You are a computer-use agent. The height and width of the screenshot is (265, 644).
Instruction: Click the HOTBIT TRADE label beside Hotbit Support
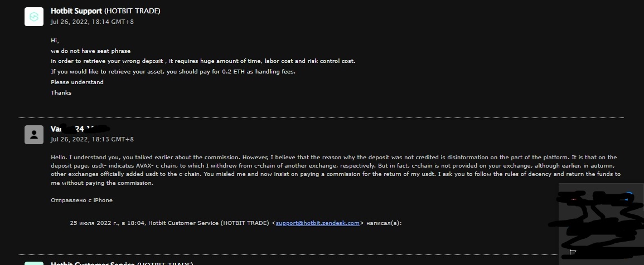132,11
